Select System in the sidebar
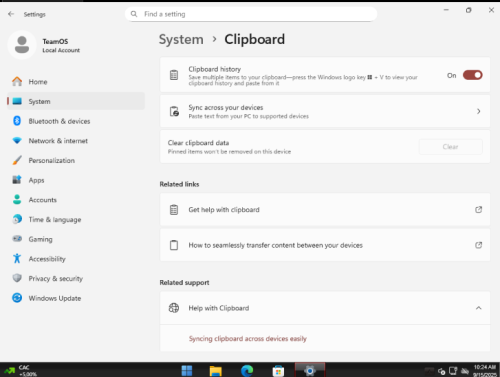 [x=76, y=101]
